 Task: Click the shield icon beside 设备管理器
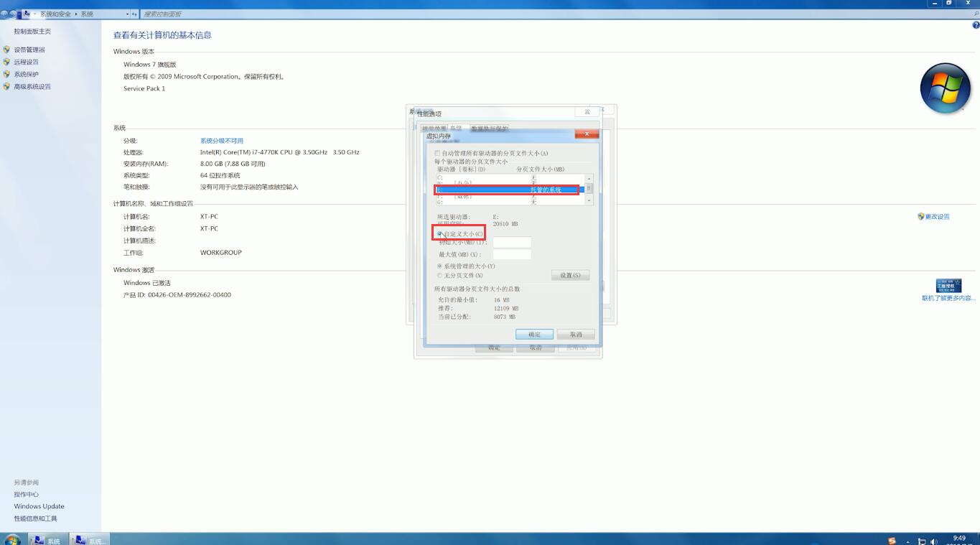(x=6, y=50)
